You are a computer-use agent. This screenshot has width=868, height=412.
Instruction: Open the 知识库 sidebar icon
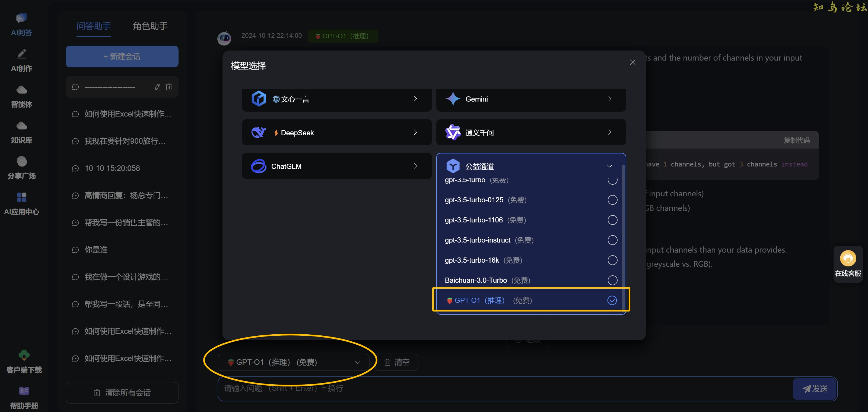point(21,126)
